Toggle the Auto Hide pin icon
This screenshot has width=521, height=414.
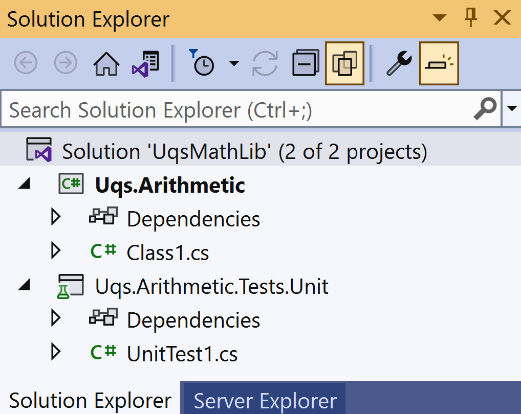pos(471,17)
